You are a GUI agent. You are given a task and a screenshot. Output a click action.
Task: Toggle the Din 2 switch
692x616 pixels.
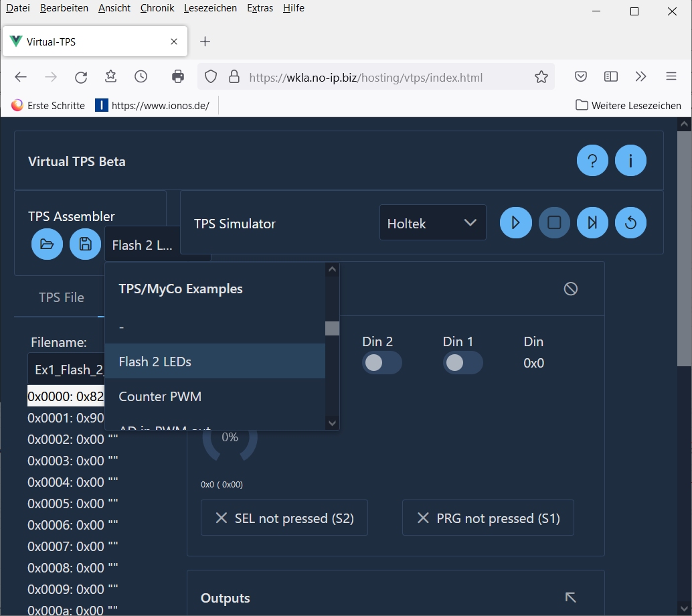(381, 363)
